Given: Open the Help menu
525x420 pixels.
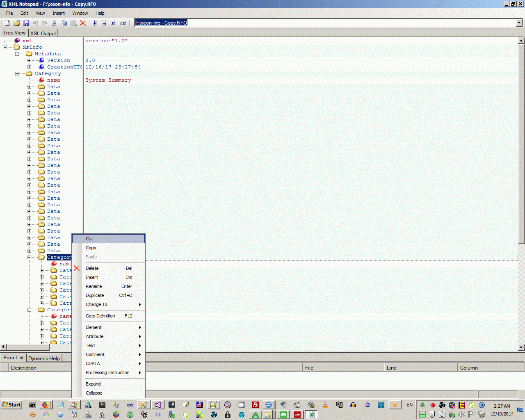Looking at the screenshot, I should (100, 13).
